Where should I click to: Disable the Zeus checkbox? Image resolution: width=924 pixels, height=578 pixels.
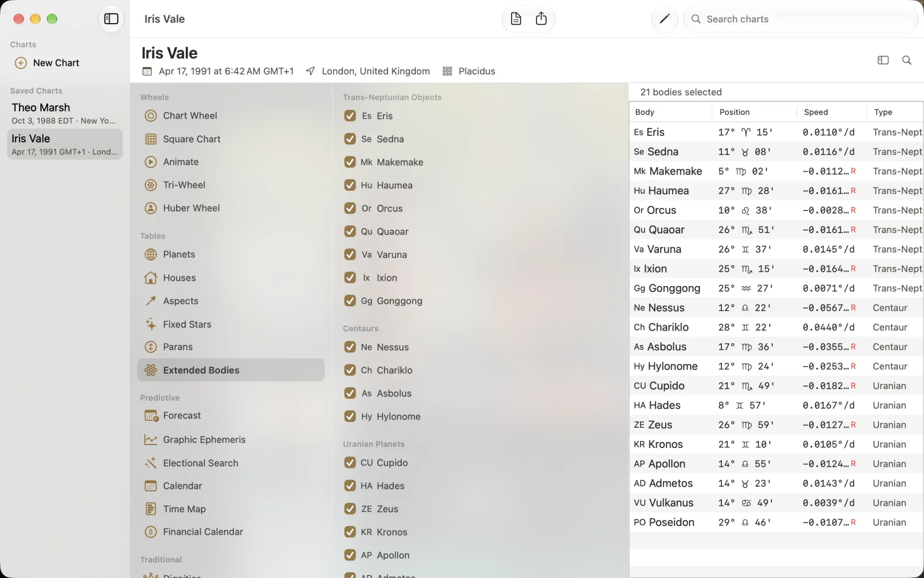pos(350,509)
